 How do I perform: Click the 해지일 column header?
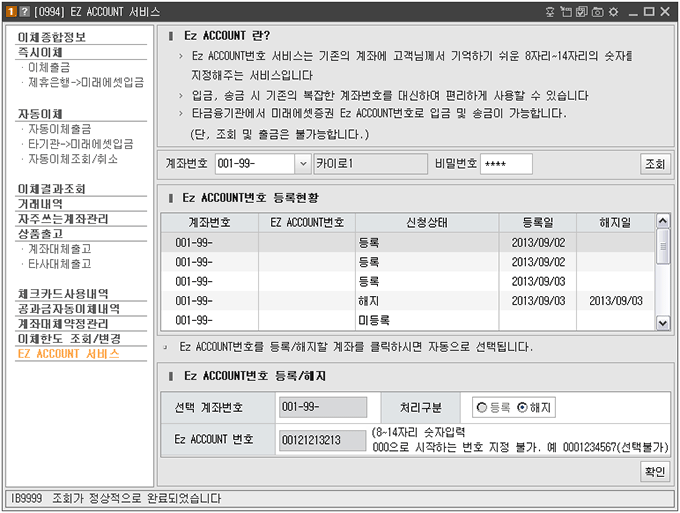coord(615,222)
